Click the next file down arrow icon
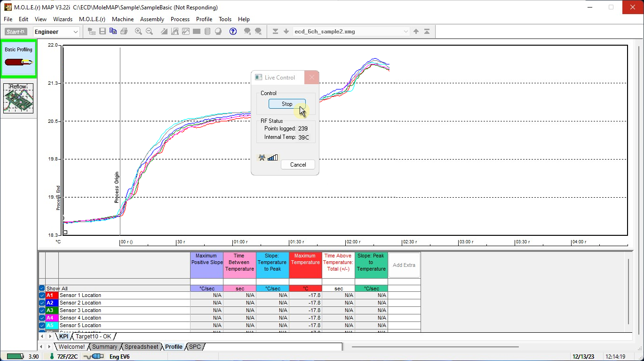644x361 pixels. pyautogui.click(x=286, y=32)
